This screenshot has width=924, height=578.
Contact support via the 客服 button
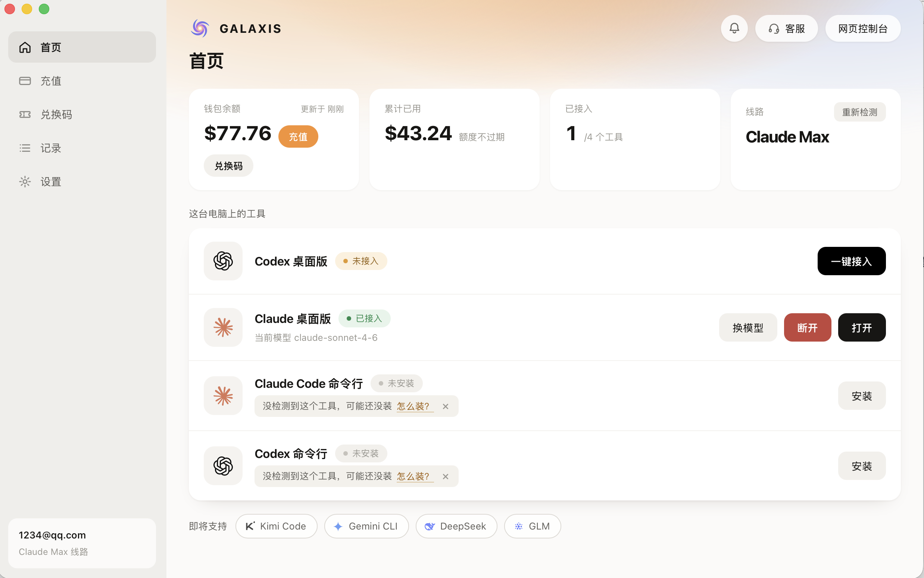[x=786, y=28]
